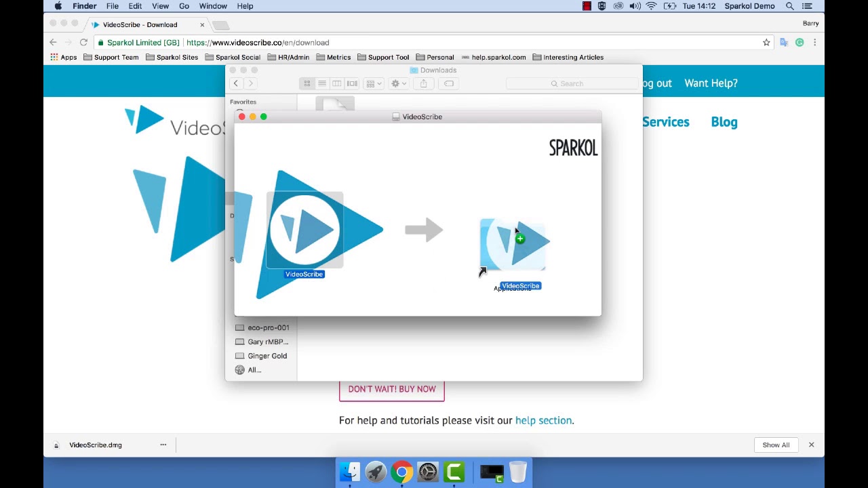Open the Apple menu
868x488 pixels.
coord(58,6)
